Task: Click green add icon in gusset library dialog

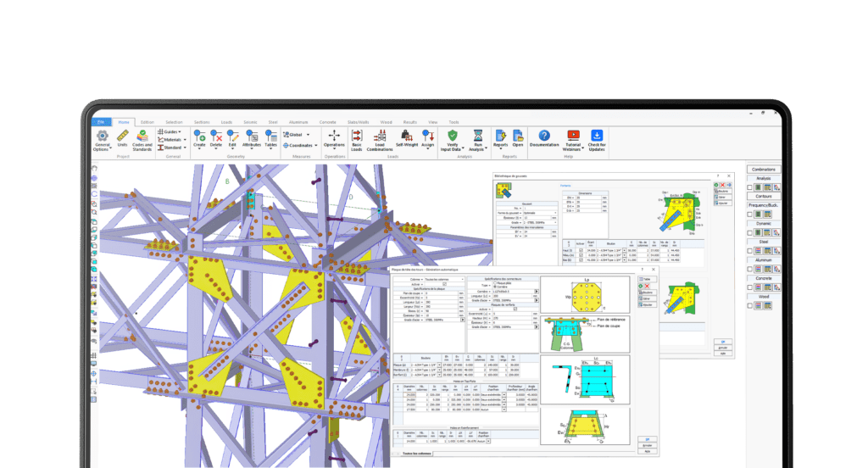Action: pos(716,185)
